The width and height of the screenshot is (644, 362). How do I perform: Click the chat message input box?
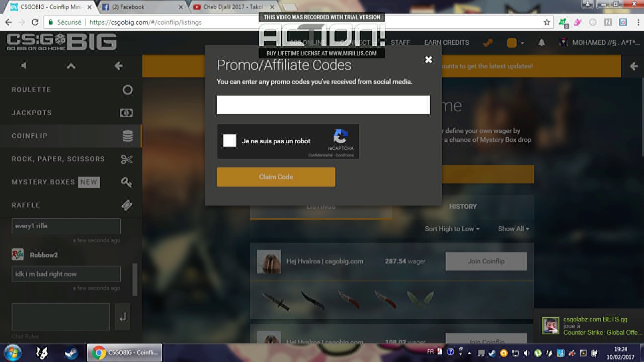(x=61, y=317)
